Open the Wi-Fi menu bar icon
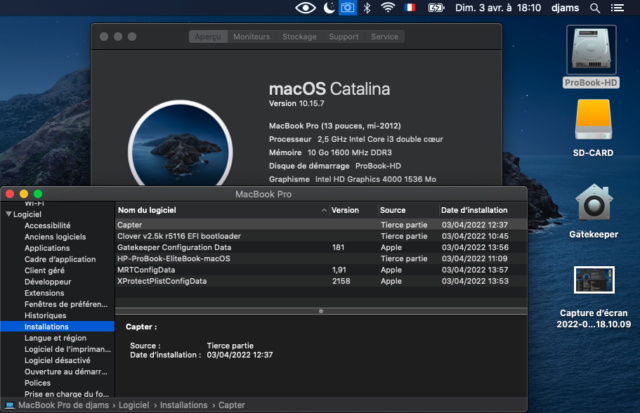This screenshot has width=640, height=413. point(388,8)
